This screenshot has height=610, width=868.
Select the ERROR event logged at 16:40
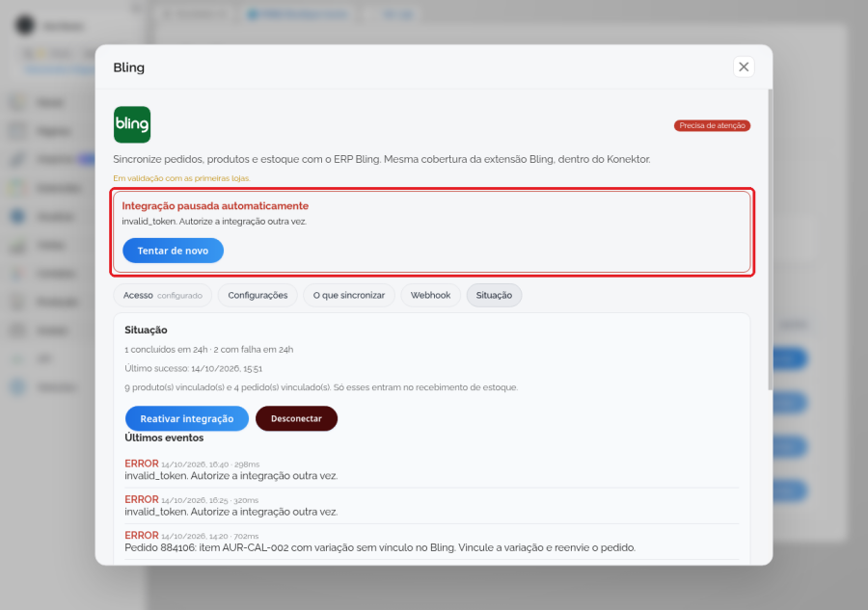pyautogui.click(x=432, y=469)
